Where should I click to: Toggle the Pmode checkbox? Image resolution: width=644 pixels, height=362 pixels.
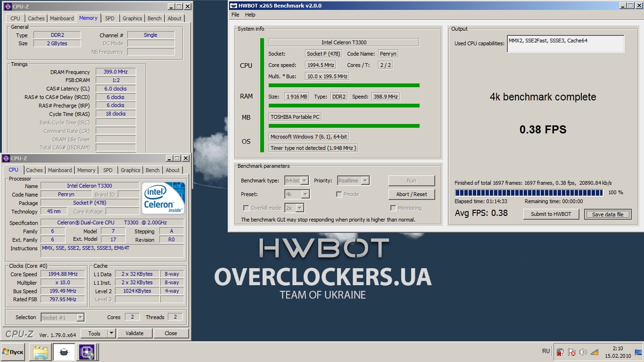(339, 194)
